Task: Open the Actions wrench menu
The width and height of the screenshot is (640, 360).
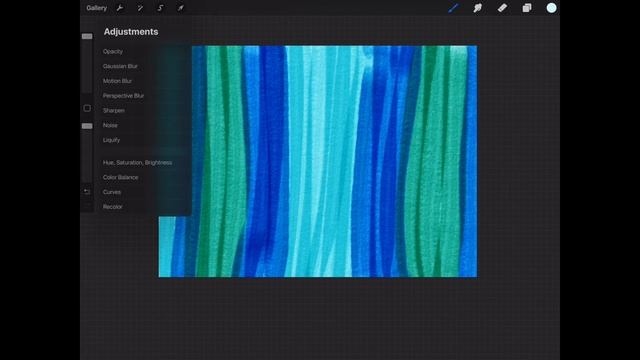Action: tap(120, 8)
